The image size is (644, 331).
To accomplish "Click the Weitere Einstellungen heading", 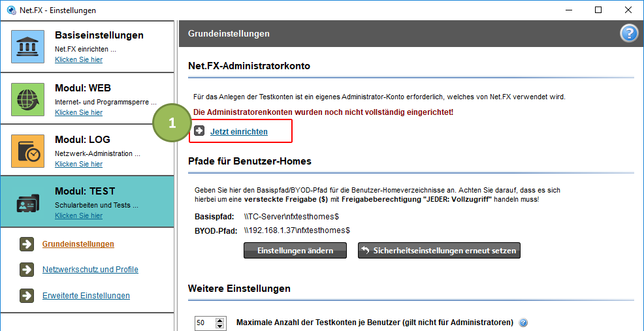I will [x=240, y=289].
